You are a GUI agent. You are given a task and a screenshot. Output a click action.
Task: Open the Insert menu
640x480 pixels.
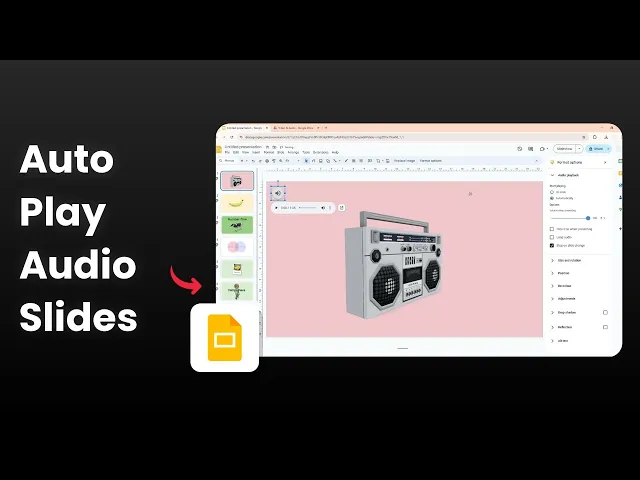pos(256,152)
